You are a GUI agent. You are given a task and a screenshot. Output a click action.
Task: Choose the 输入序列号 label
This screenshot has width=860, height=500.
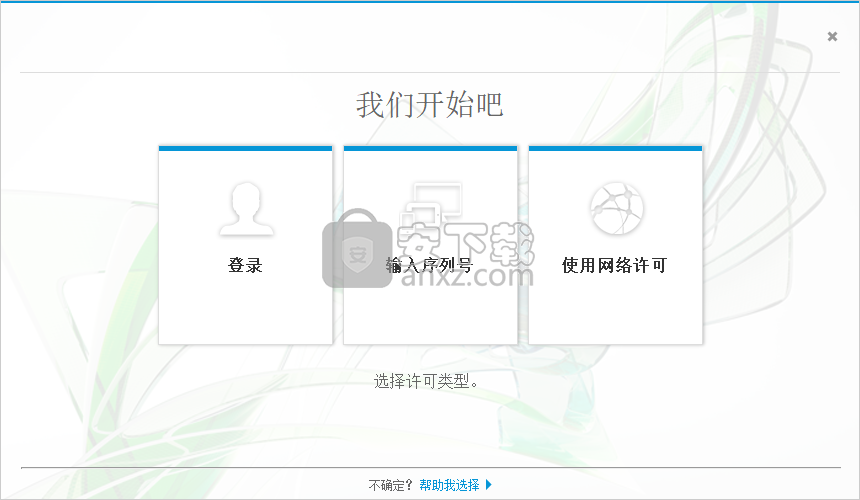(x=430, y=265)
